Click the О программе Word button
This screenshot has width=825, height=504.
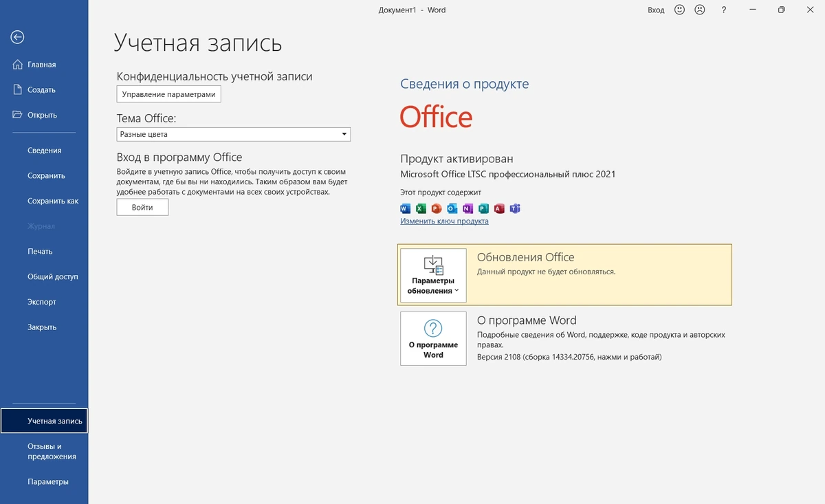[433, 338]
